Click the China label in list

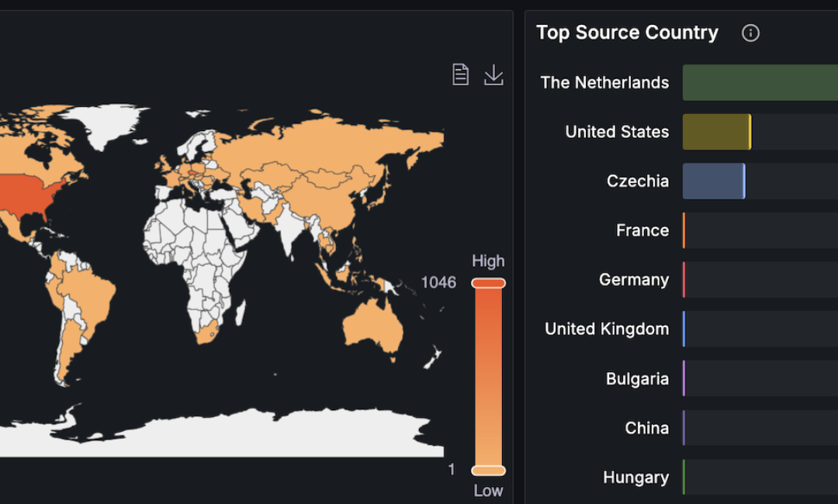pyautogui.click(x=646, y=428)
